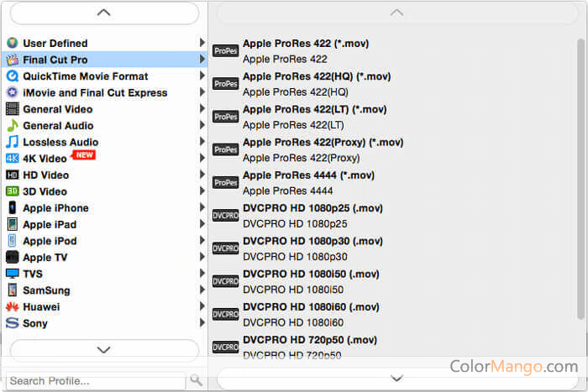
Task: Expand the Sony submenu arrow
Action: pos(202,322)
